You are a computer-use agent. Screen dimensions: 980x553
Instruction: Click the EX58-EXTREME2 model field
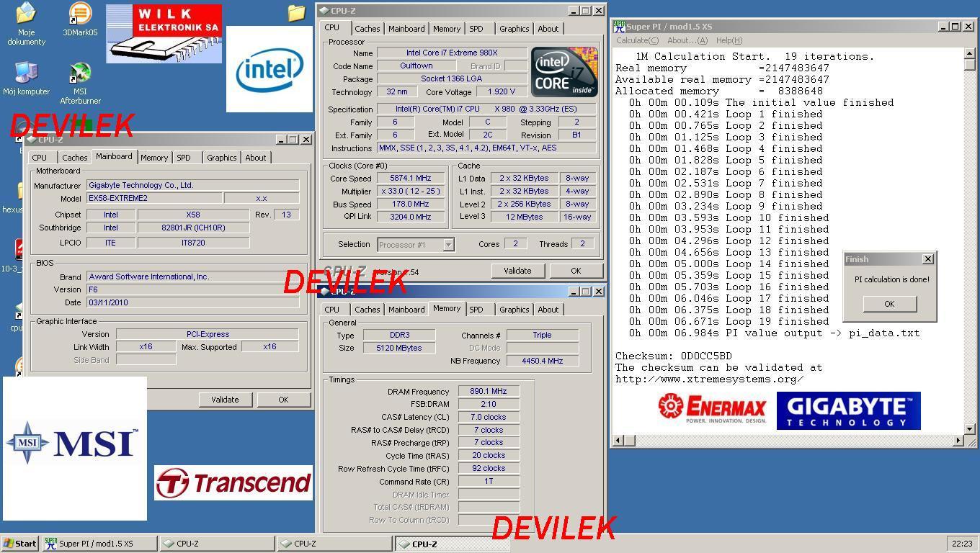click(154, 198)
